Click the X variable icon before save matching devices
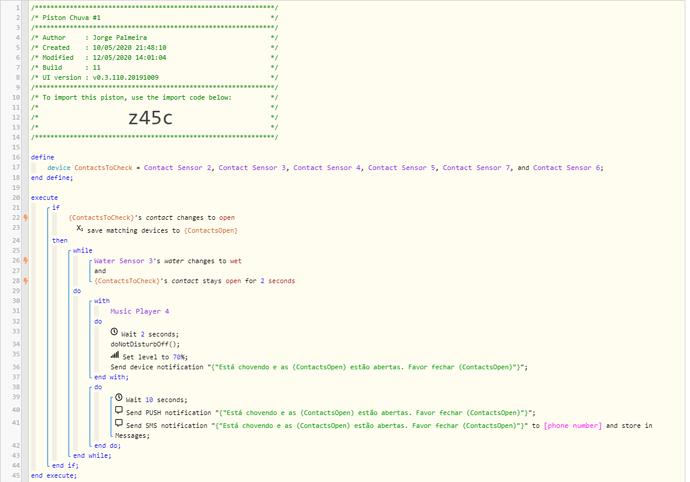 point(80,228)
